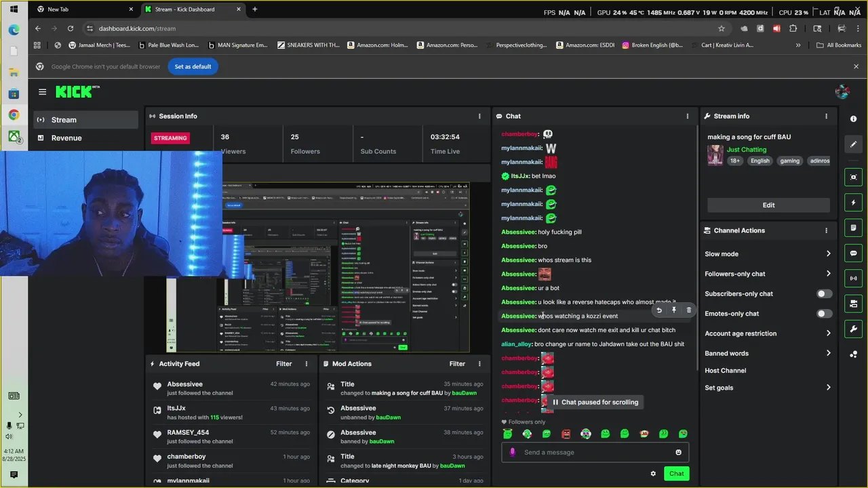Toggle the stream preview panel icon
The image size is (868, 488).
pyautogui.click(x=853, y=177)
